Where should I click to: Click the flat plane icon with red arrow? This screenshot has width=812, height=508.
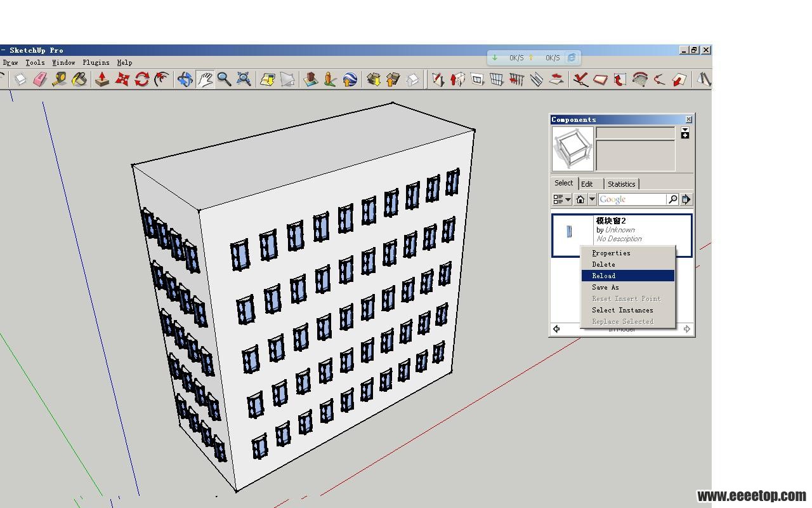click(x=556, y=79)
